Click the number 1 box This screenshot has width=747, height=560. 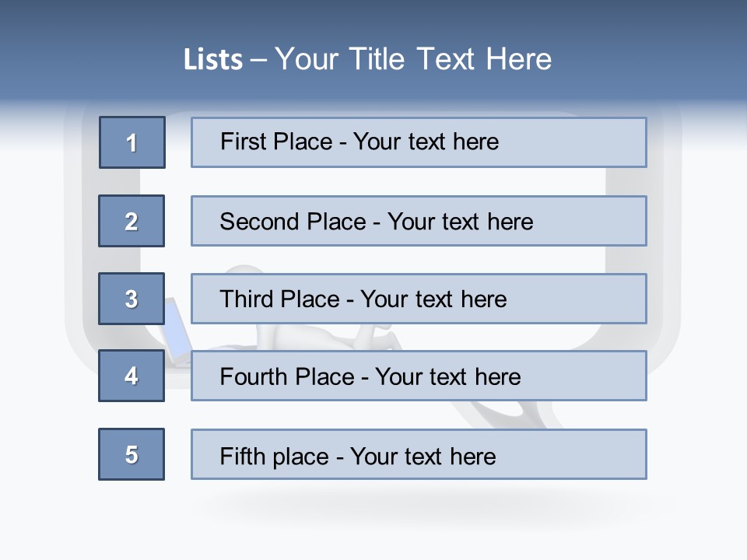click(132, 142)
